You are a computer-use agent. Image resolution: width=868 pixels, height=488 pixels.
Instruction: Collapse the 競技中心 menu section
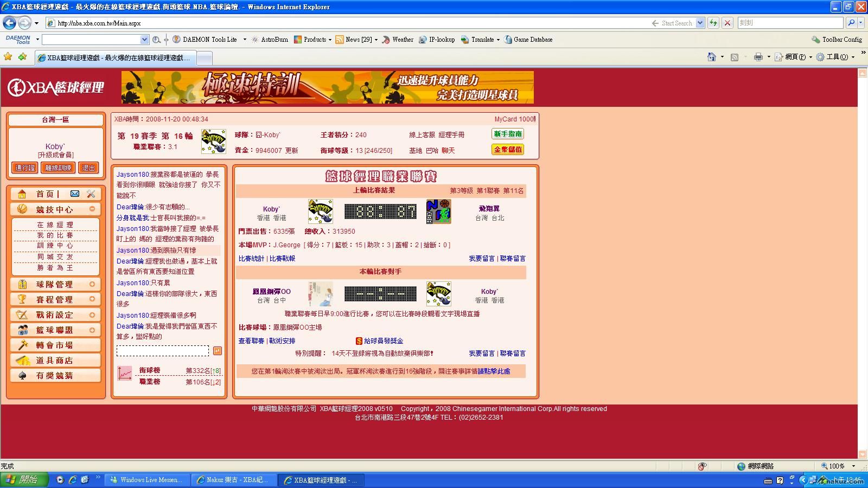92,209
